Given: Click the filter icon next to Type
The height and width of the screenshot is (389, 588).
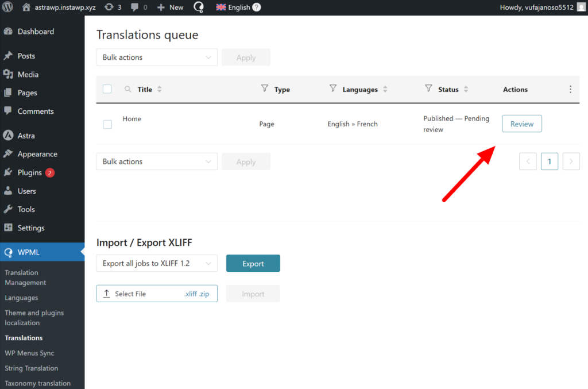Looking at the screenshot, I should [265, 88].
